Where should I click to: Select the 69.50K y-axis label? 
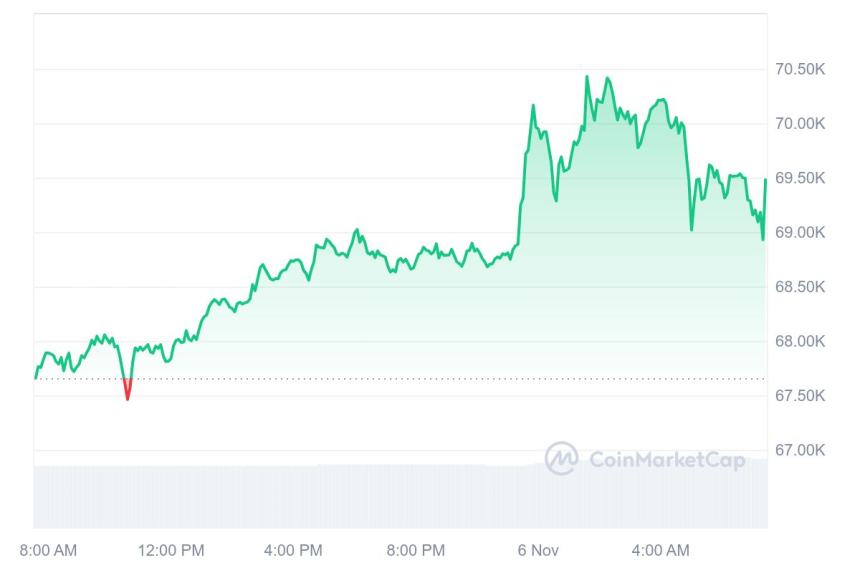(799, 178)
